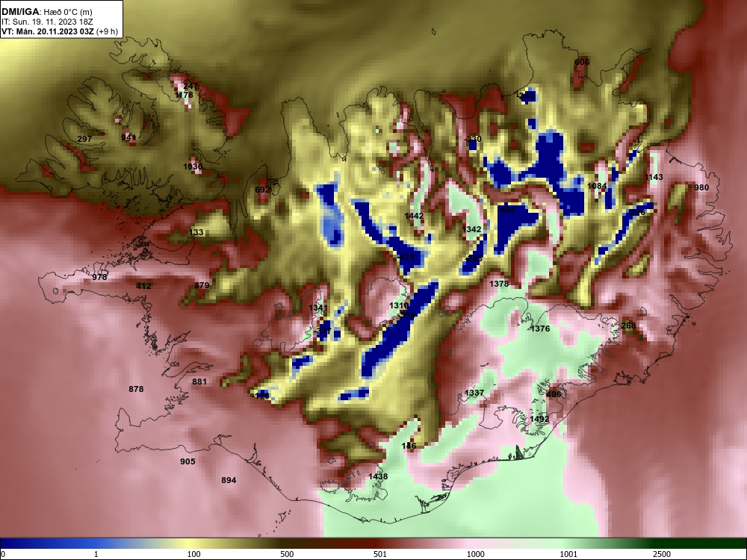Click the map value 425
This screenshot has height=560, width=747.
[407, 257]
